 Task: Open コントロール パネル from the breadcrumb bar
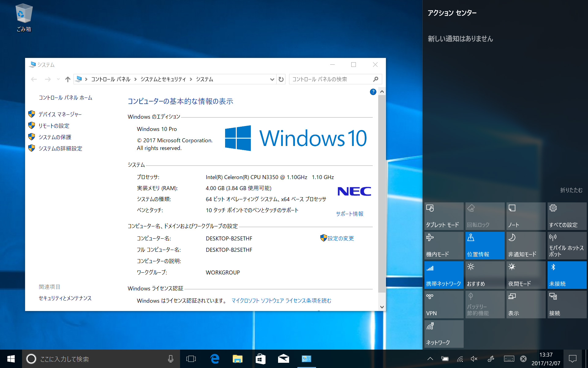click(111, 79)
